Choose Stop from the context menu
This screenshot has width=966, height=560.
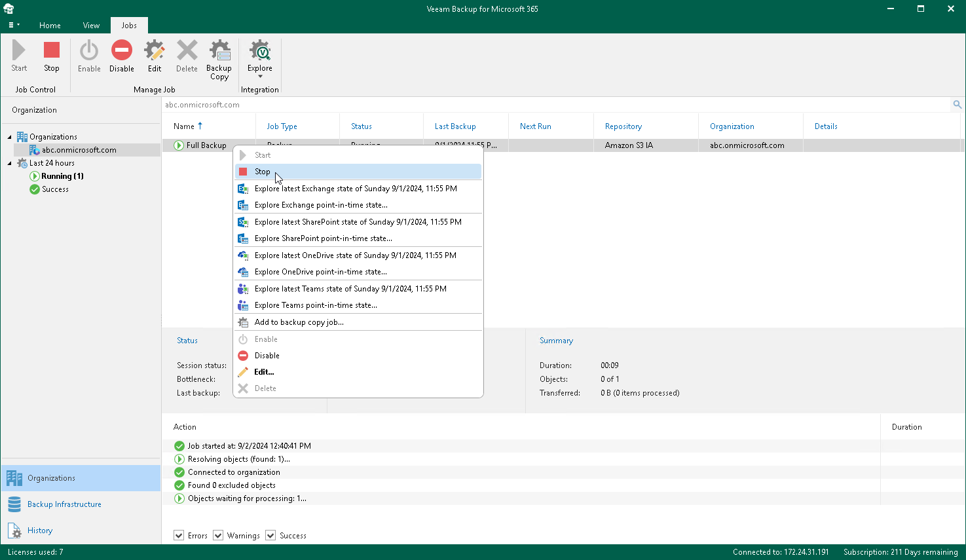tap(358, 172)
